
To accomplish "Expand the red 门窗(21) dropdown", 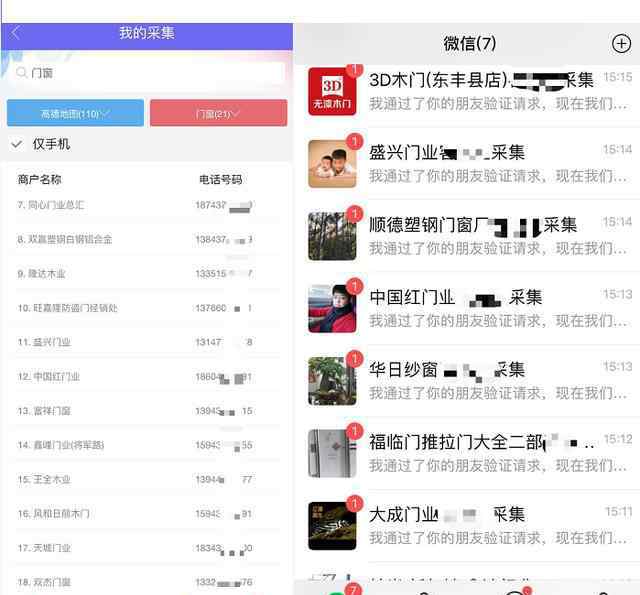I will click(218, 113).
